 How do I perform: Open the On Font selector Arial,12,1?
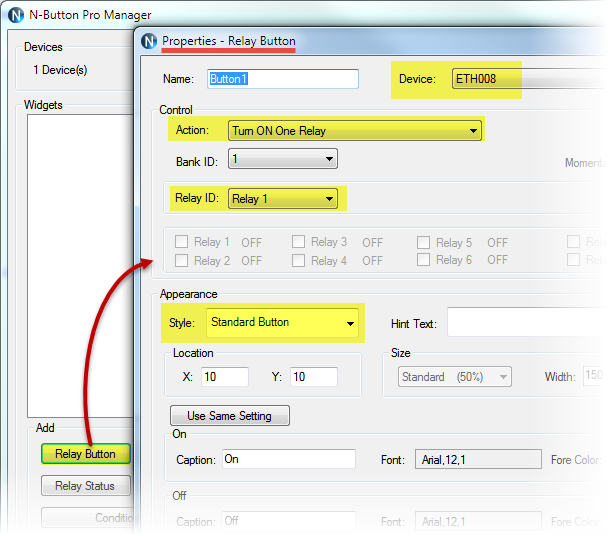[x=478, y=459]
